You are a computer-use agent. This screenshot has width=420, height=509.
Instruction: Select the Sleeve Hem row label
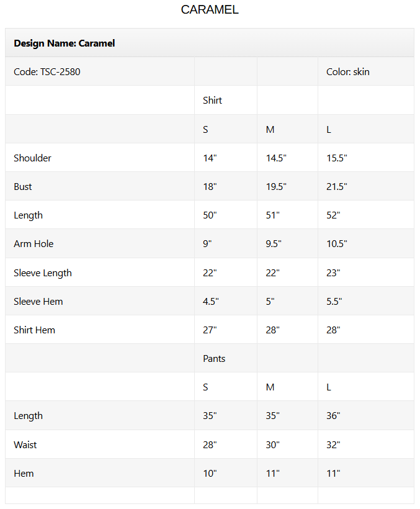tap(38, 302)
